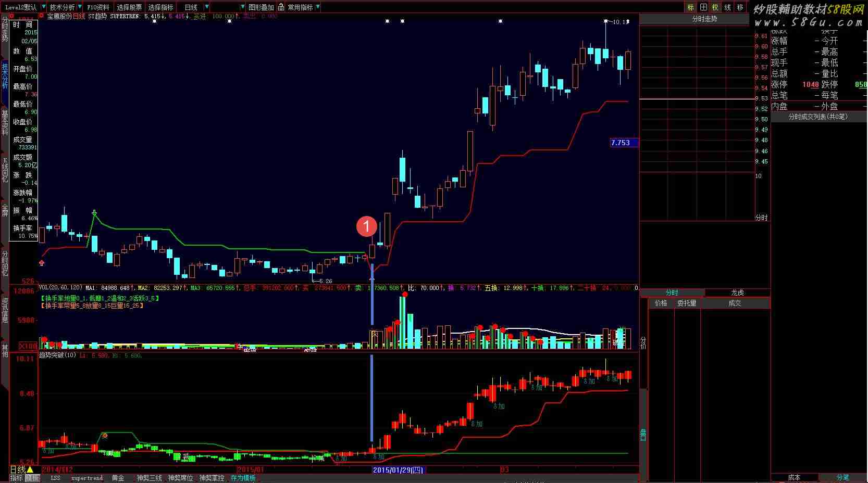This screenshot has width=868, height=483.
Task: Click the 移 icon in the top toolbar
Action: coord(740,7)
